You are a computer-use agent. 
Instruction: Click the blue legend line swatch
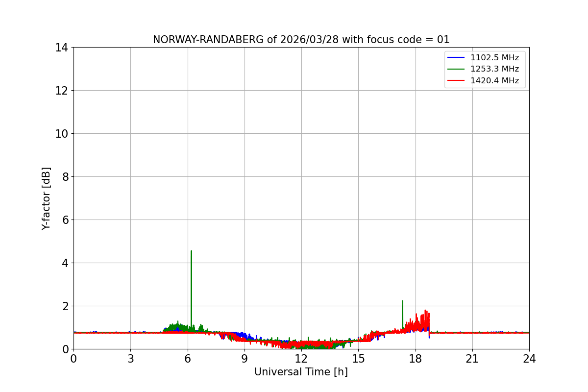[456, 58]
